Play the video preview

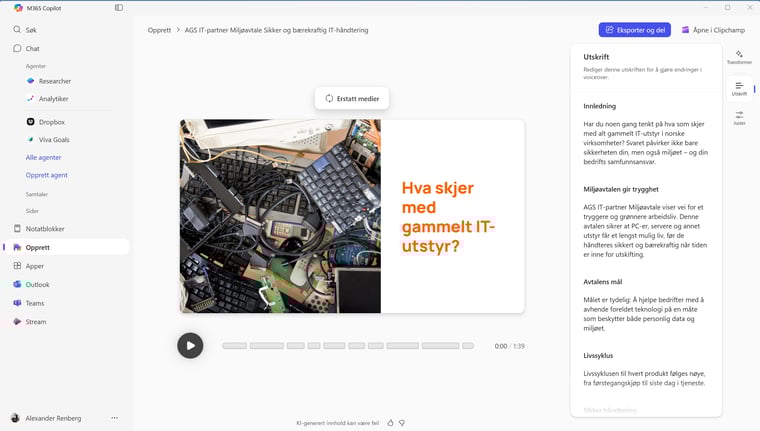[190, 346]
